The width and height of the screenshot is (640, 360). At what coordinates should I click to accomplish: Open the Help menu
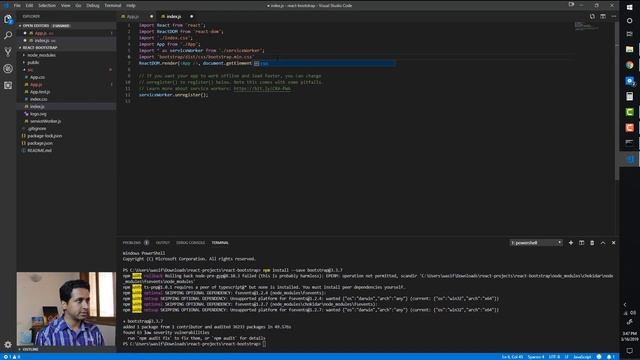tap(131, 6)
